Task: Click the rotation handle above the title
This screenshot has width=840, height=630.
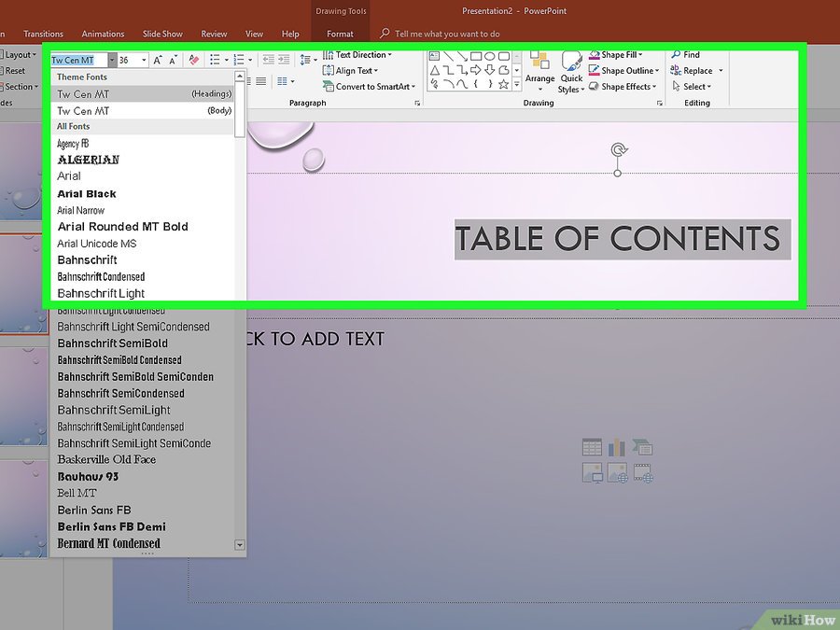Action: pos(617,149)
